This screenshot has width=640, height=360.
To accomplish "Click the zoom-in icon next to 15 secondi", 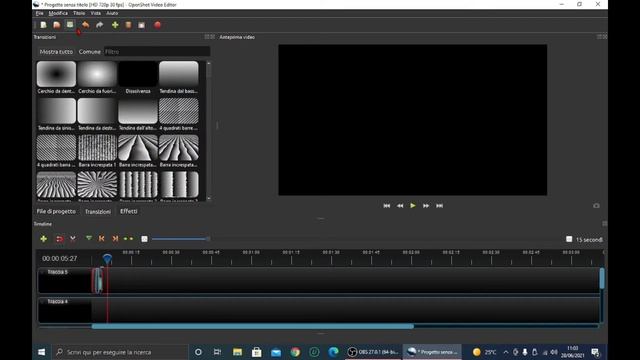I will tap(569, 239).
